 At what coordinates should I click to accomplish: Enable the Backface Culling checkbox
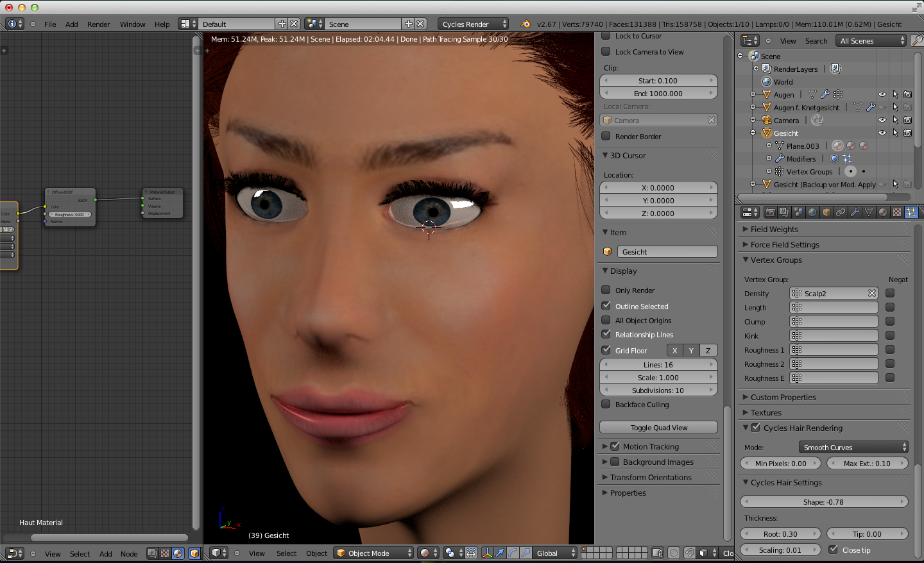606,405
